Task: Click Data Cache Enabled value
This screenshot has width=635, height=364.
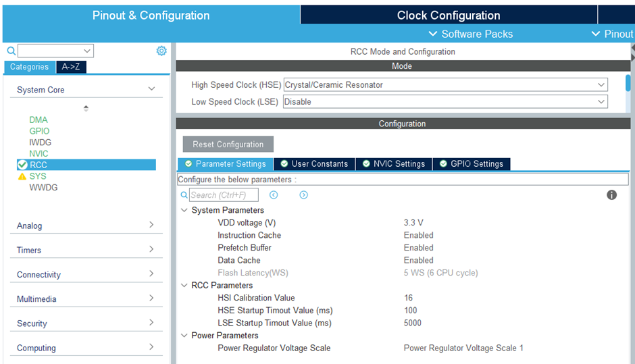Action: (x=418, y=261)
